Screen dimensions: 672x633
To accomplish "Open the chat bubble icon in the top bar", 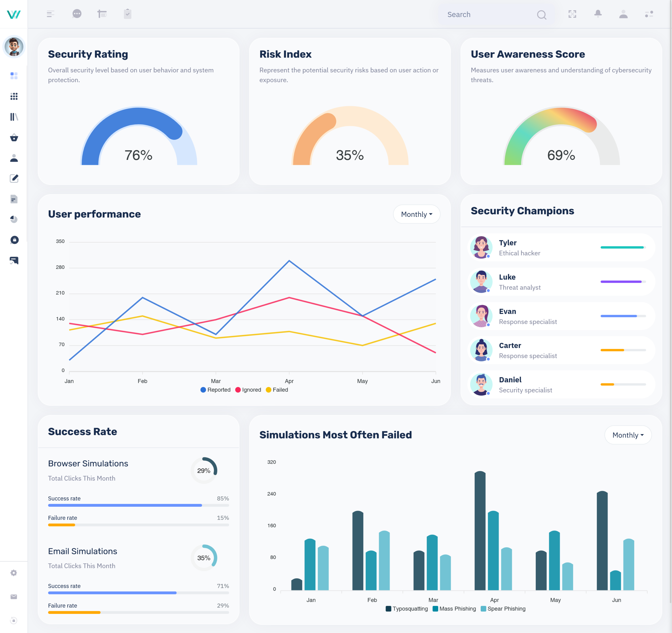I will [x=77, y=14].
